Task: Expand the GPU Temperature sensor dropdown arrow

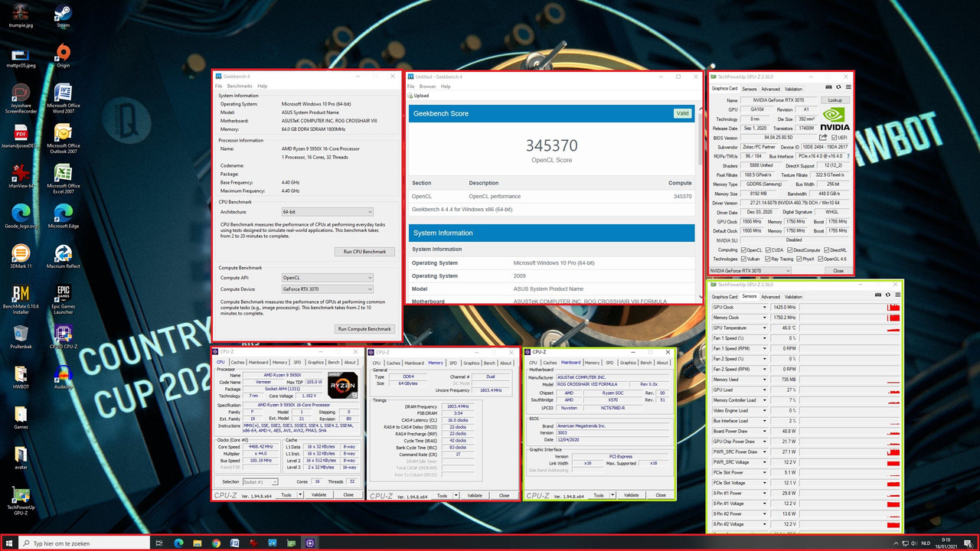Action: tap(763, 328)
